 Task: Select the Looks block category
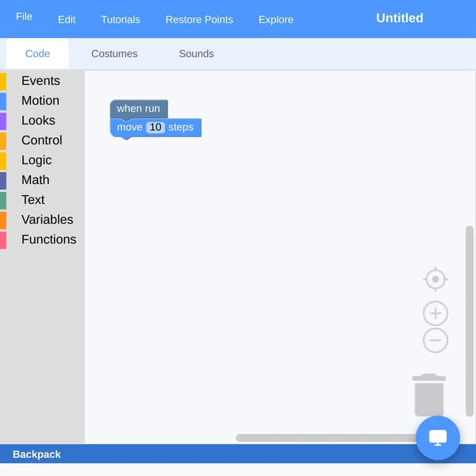point(42,121)
